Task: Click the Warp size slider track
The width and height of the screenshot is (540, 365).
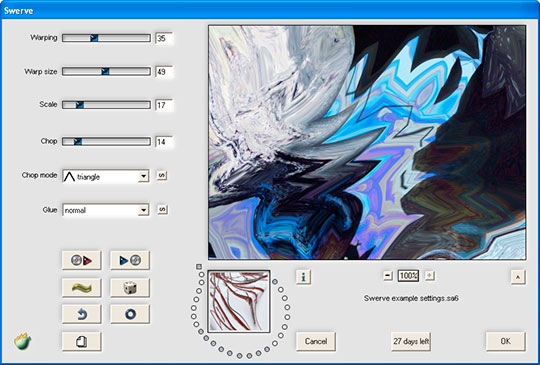Action: (106, 71)
